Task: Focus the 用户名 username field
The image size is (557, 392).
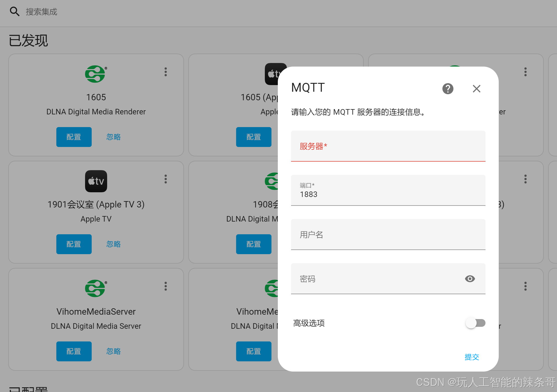Action: coord(388,235)
